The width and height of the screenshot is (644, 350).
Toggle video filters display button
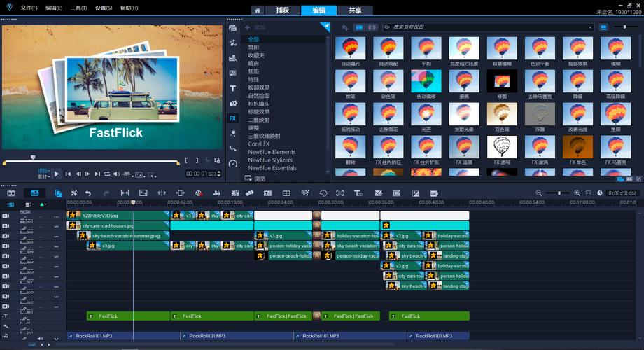click(x=359, y=27)
